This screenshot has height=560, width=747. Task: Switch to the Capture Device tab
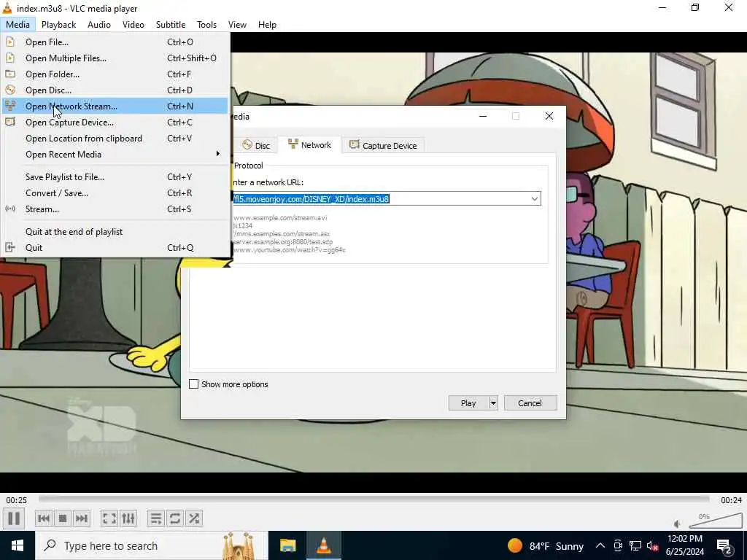coord(383,145)
